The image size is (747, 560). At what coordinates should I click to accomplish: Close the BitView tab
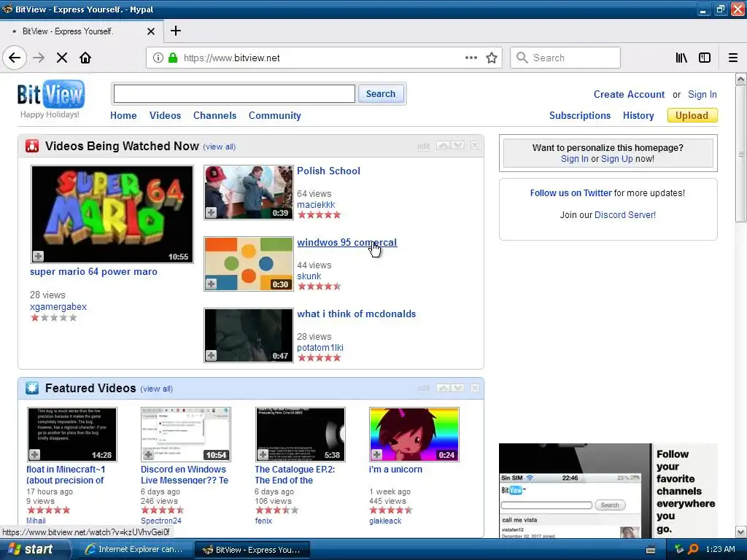pyautogui.click(x=151, y=31)
